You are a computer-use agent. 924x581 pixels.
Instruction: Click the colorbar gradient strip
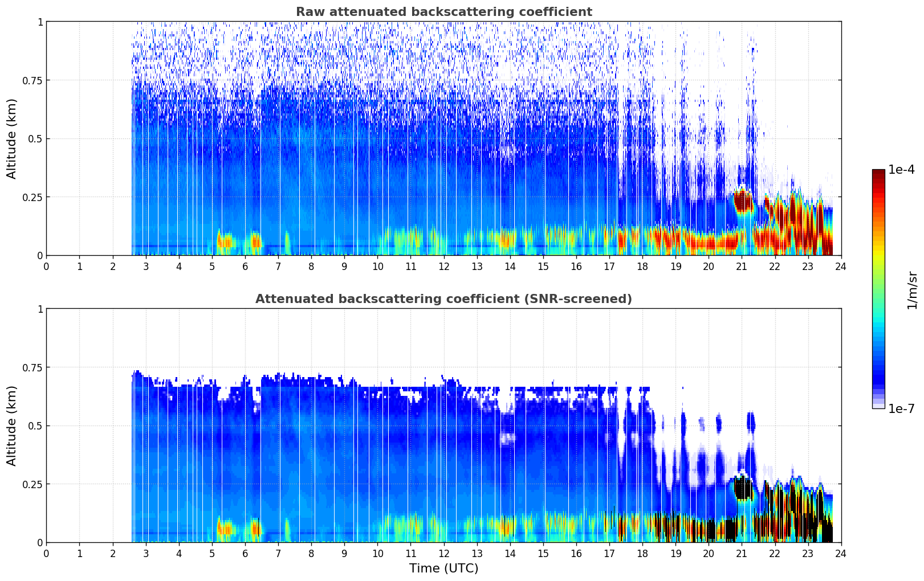coord(878,289)
